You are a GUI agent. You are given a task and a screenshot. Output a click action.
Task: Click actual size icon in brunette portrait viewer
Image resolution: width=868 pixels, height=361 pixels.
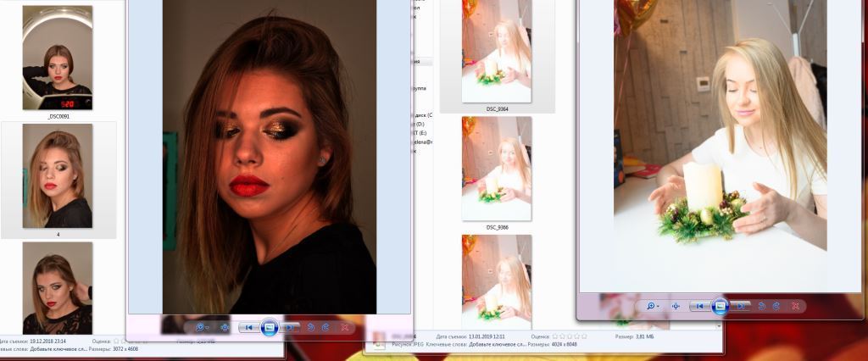tap(225, 327)
